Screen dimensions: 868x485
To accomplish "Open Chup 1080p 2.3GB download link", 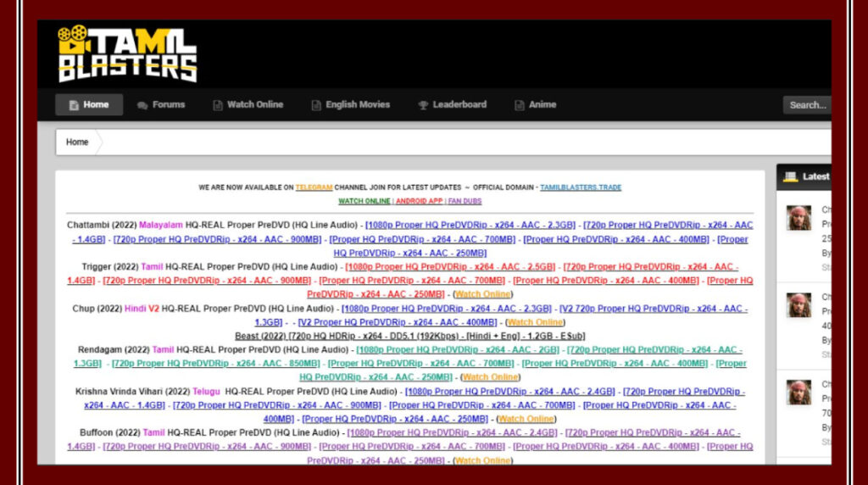I will click(447, 309).
